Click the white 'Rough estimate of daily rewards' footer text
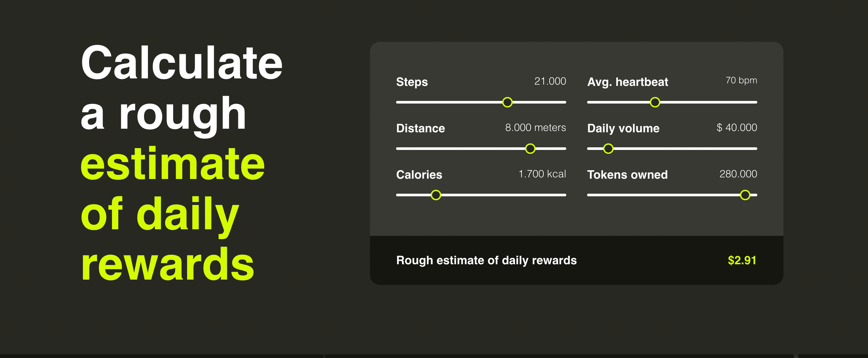This screenshot has width=868, height=358. point(486,260)
